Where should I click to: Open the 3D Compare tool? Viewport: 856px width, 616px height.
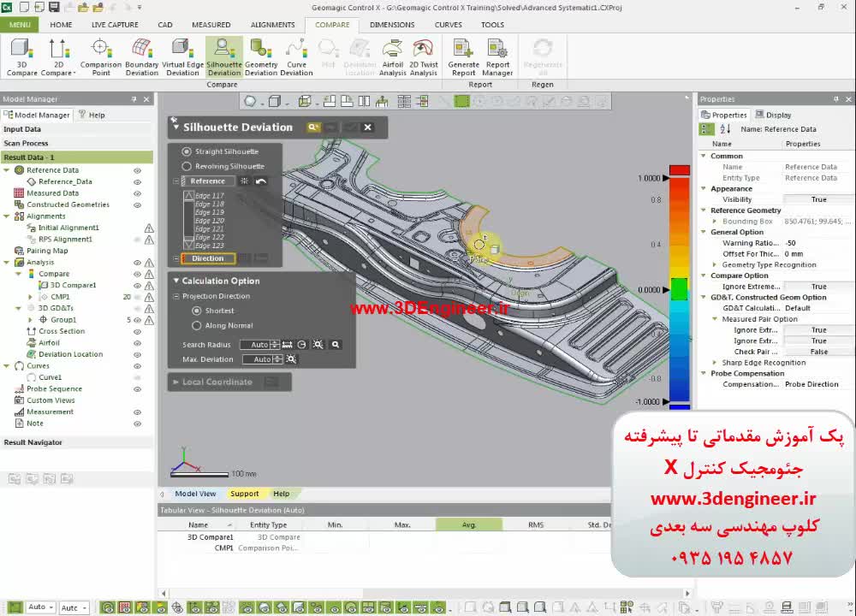[x=22, y=56]
